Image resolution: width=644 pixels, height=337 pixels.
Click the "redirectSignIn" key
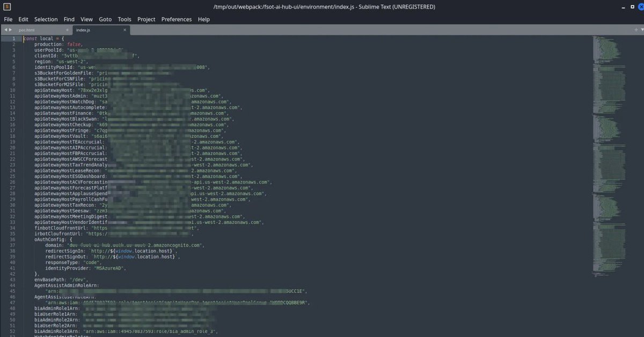coord(64,251)
